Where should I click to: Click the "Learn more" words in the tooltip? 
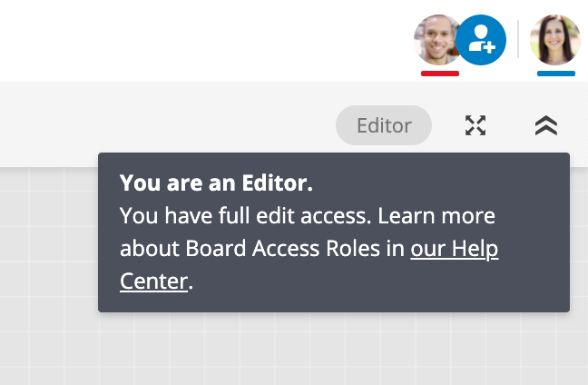[x=436, y=216]
